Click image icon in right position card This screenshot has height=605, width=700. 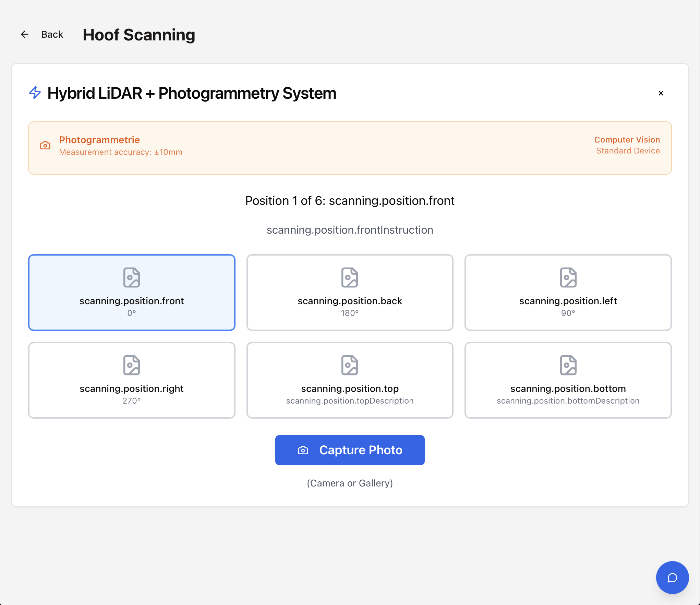point(132,365)
